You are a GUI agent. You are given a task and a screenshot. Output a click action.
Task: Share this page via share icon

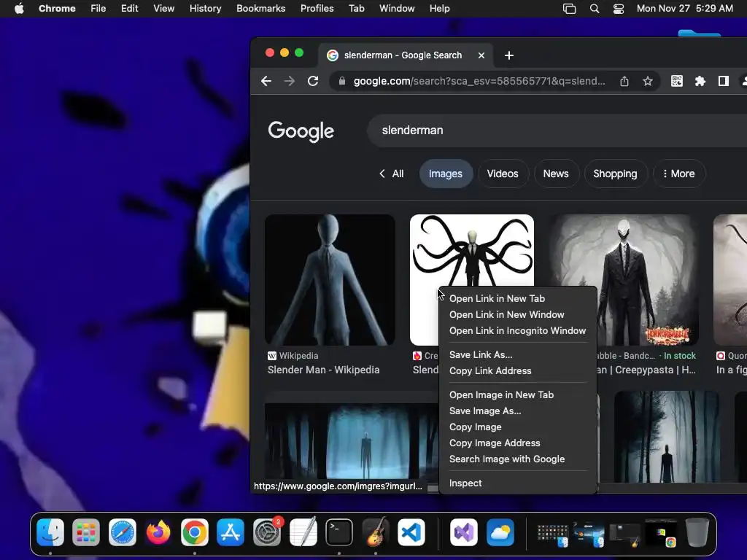[624, 82]
